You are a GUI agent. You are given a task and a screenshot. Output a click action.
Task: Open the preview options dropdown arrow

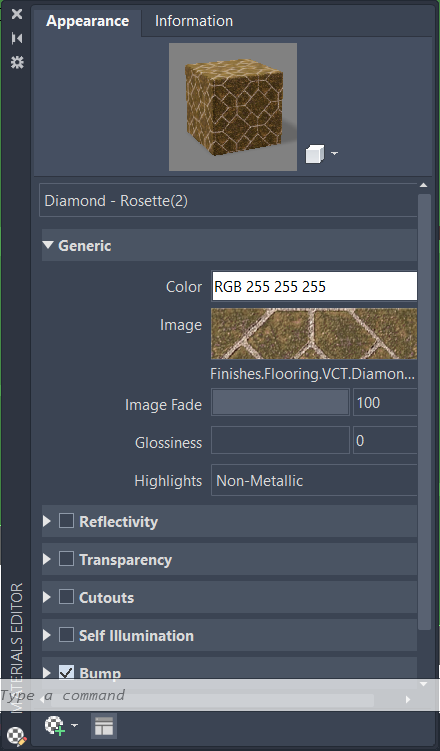[x=334, y=153]
